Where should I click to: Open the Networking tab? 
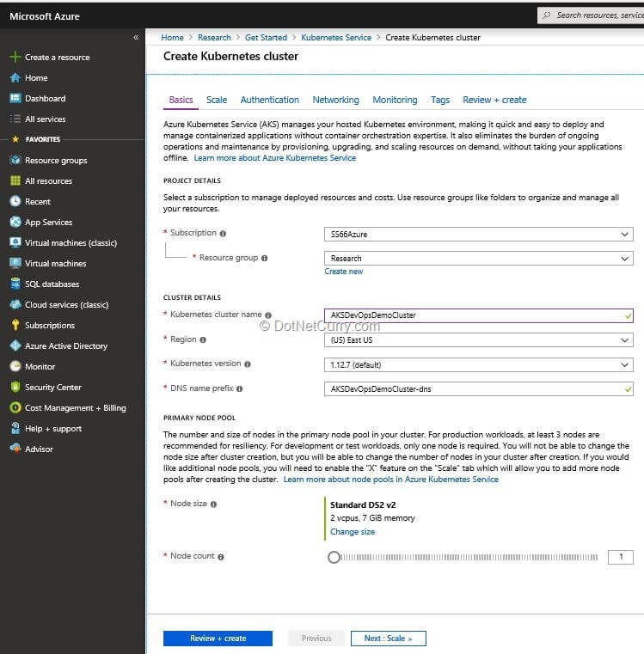point(335,100)
